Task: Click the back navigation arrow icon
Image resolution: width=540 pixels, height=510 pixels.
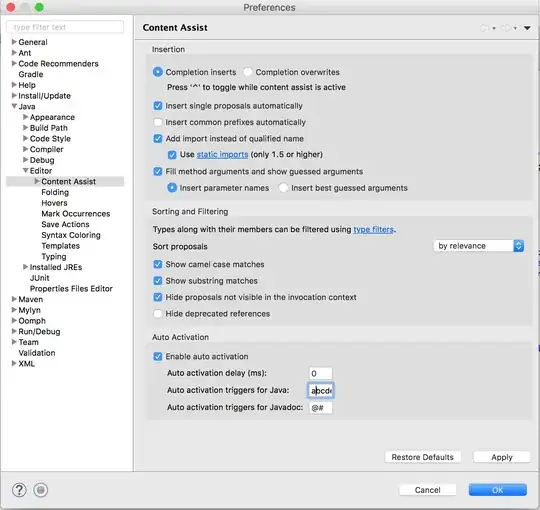Action: coord(485,28)
